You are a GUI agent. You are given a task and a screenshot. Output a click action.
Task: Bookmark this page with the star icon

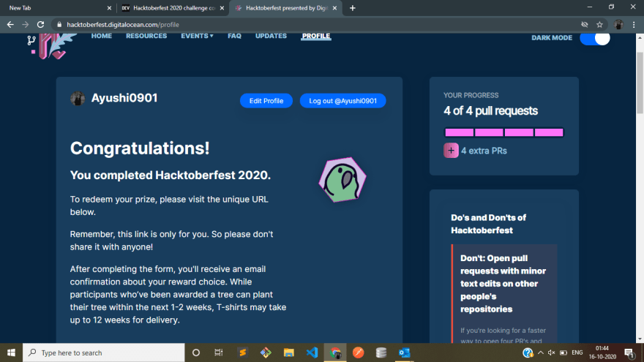click(x=599, y=25)
